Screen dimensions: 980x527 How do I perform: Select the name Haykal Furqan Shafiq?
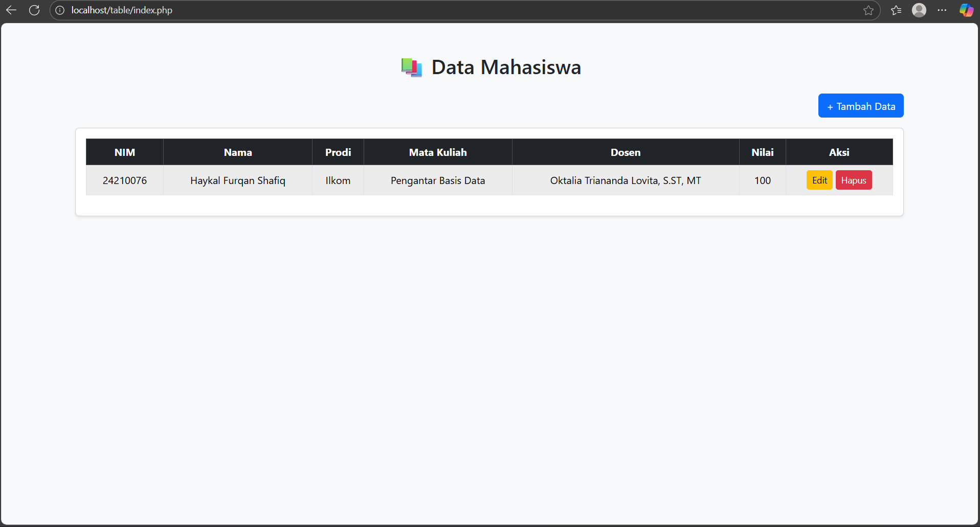point(238,180)
